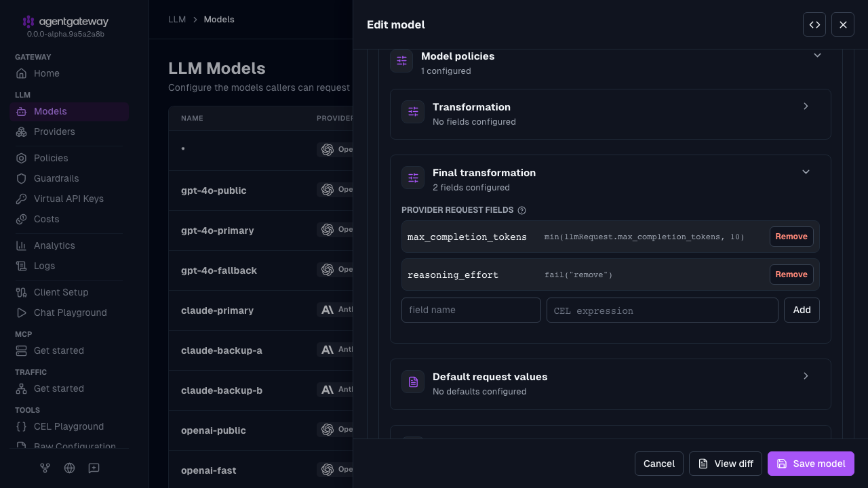Click Anthropic provider icon in claude-primary row
868x488 pixels.
click(x=328, y=310)
